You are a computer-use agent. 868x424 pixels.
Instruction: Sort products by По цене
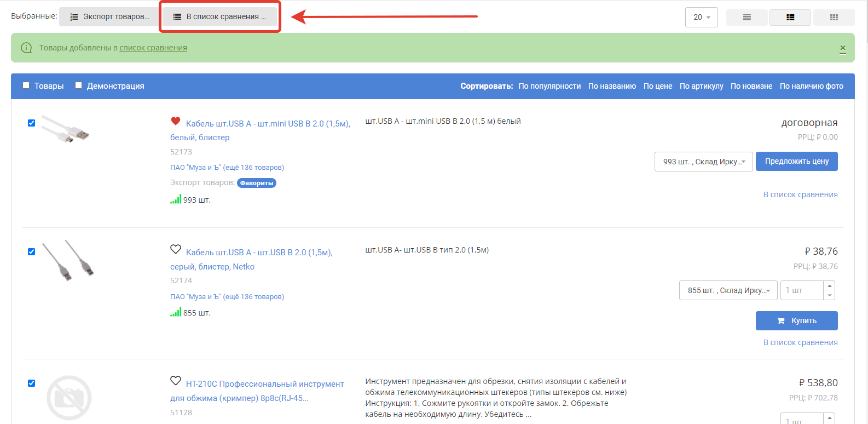[657, 86]
